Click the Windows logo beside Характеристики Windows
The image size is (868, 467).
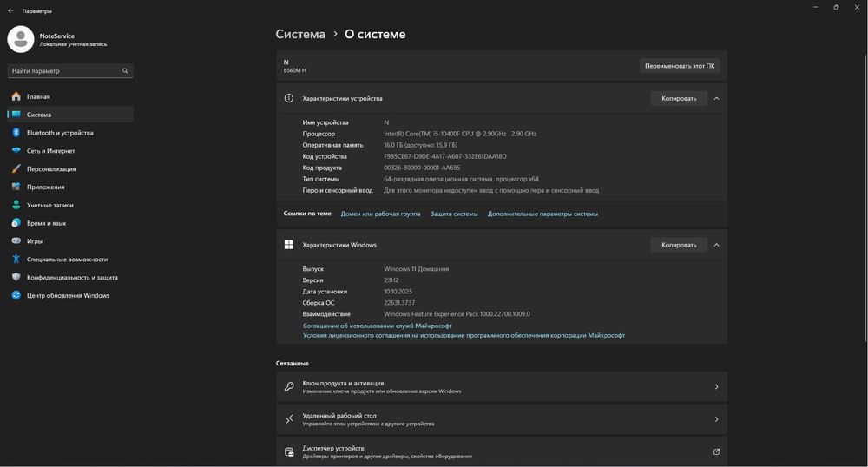(x=289, y=245)
